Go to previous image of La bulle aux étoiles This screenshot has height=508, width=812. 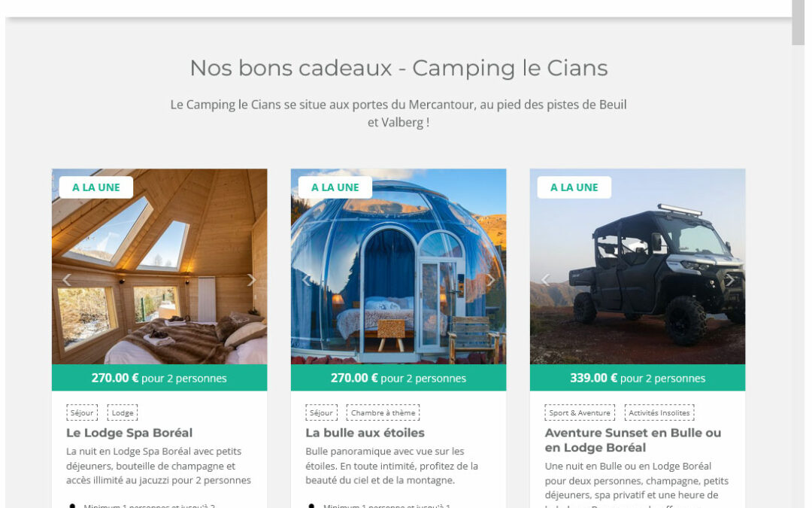305,280
